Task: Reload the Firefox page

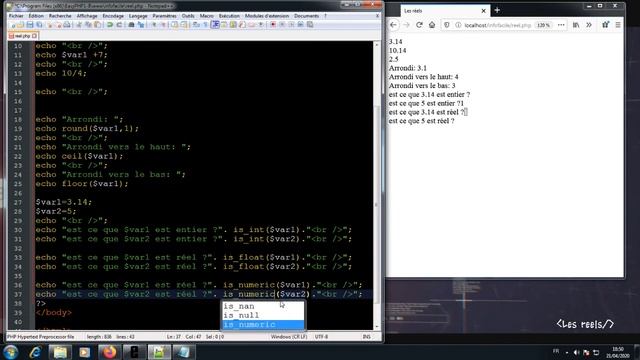Action: point(419,25)
